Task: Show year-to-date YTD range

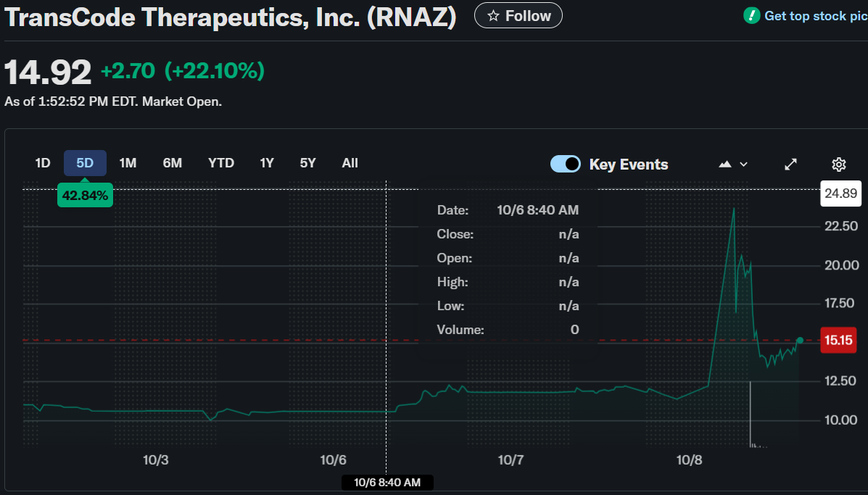Action: (221, 163)
